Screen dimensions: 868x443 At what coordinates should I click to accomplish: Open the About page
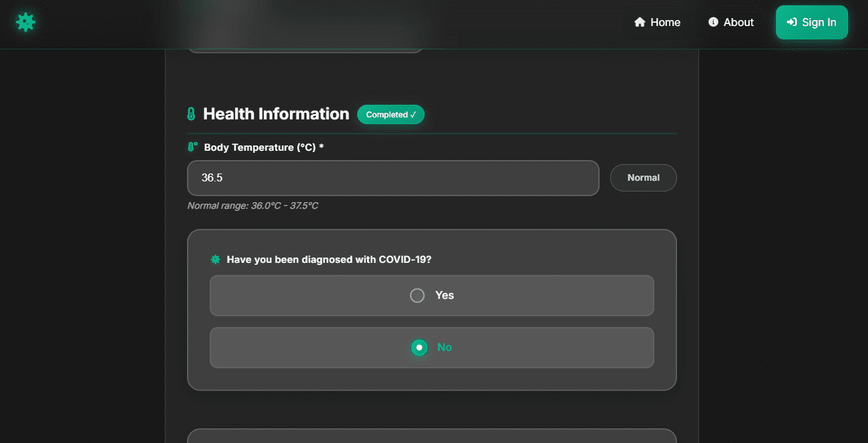[x=731, y=22]
